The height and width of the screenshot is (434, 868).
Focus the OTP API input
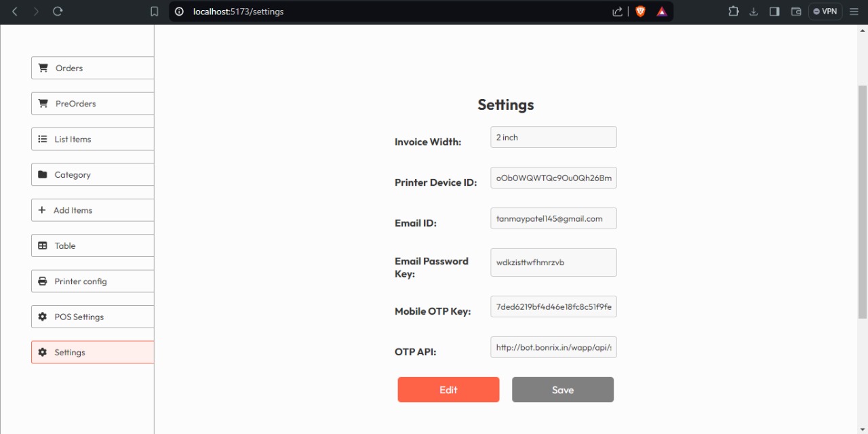click(553, 347)
